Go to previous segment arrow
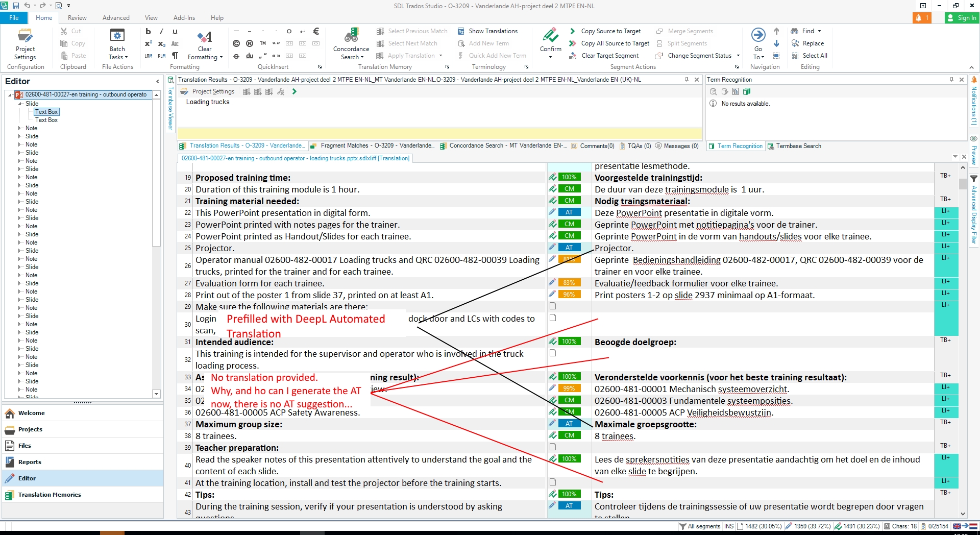This screenshot has width=980, height=535. click(x=776, y=31)
